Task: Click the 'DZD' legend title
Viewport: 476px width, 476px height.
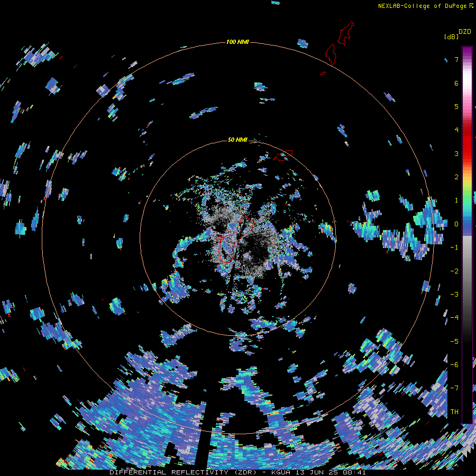Action: click(465, 32)
